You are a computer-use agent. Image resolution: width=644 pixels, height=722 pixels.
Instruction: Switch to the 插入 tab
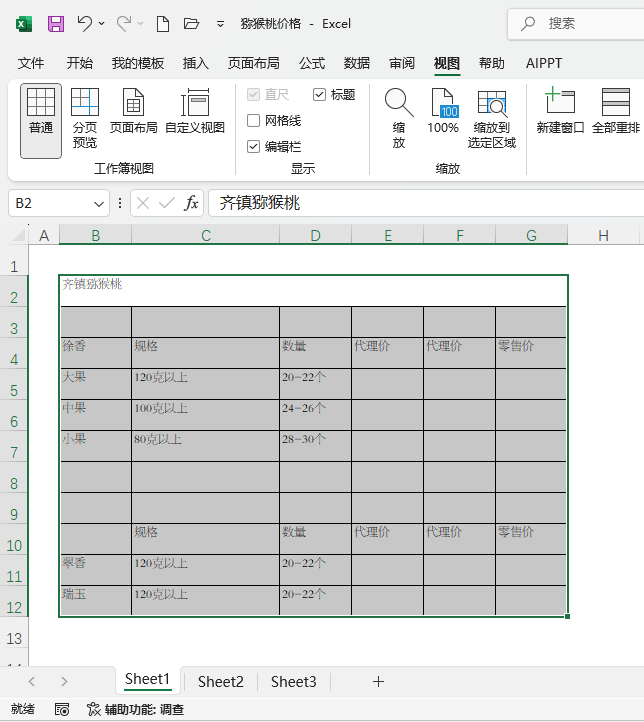(x=196, y=63)
